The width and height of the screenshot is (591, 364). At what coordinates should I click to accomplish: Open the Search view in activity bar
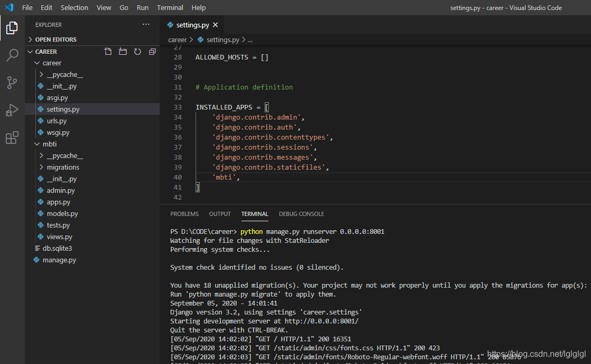coord(12,55)
